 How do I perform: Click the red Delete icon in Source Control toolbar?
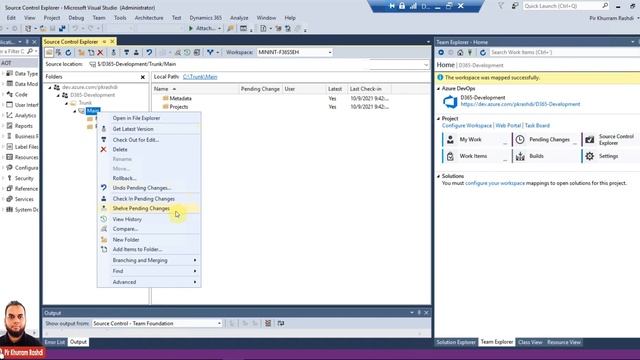(100, 52)
